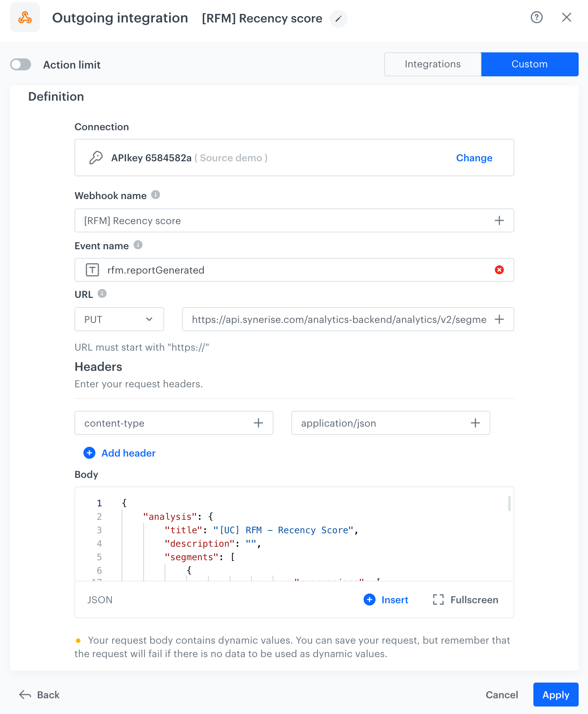Click Add header link

128,453
